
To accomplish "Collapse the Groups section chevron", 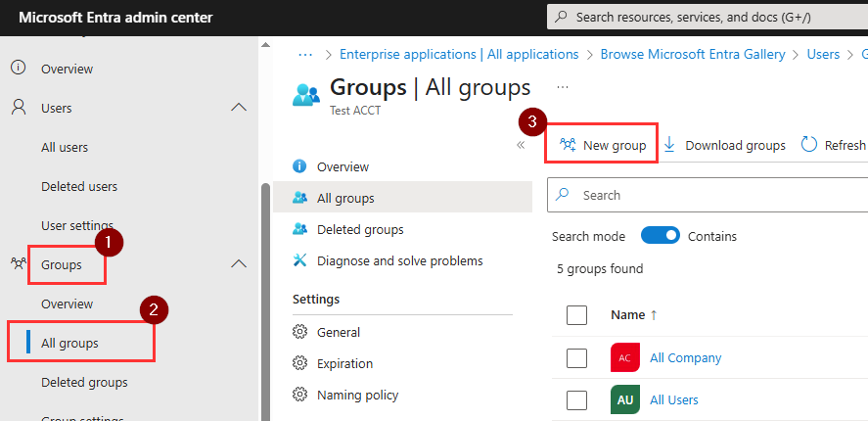I will [x=239, y=263].
